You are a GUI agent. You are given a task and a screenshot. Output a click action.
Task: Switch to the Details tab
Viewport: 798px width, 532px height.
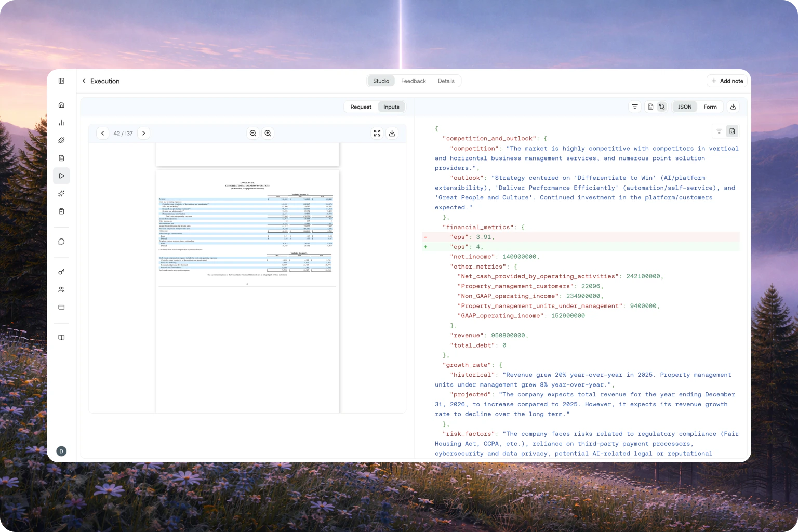(446, 81)
